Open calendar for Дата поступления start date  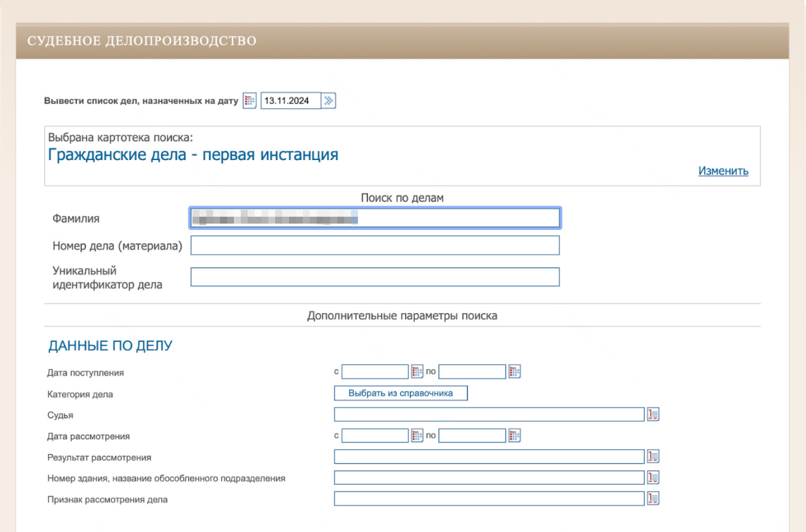click(417, 371)
